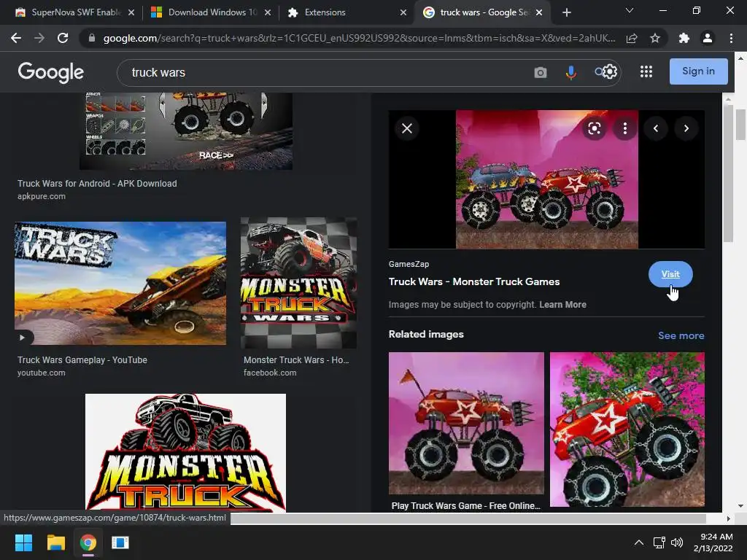Close the truck wars Google Search tab

pyautogui.click(x=539, y=12)
